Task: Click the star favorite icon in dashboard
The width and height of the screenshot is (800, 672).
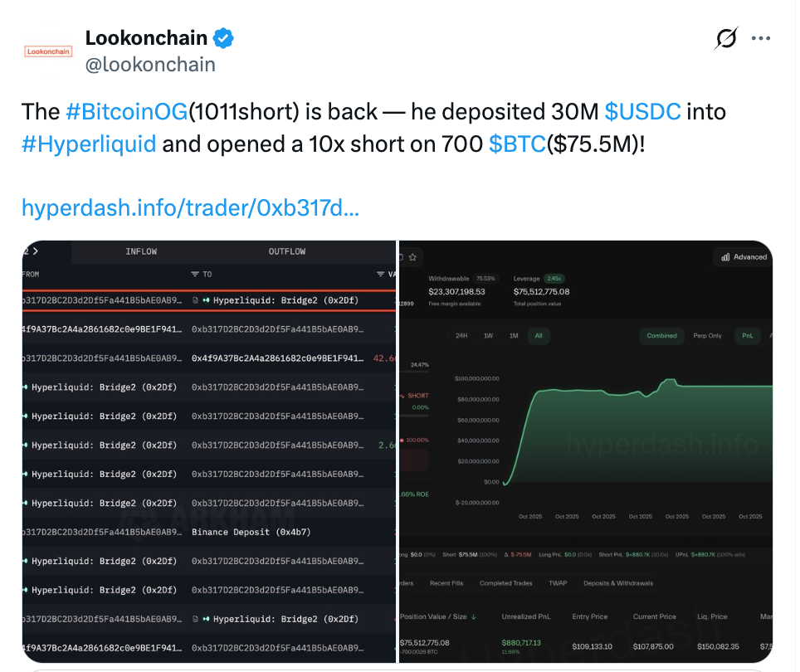Action: coord(412,257)
